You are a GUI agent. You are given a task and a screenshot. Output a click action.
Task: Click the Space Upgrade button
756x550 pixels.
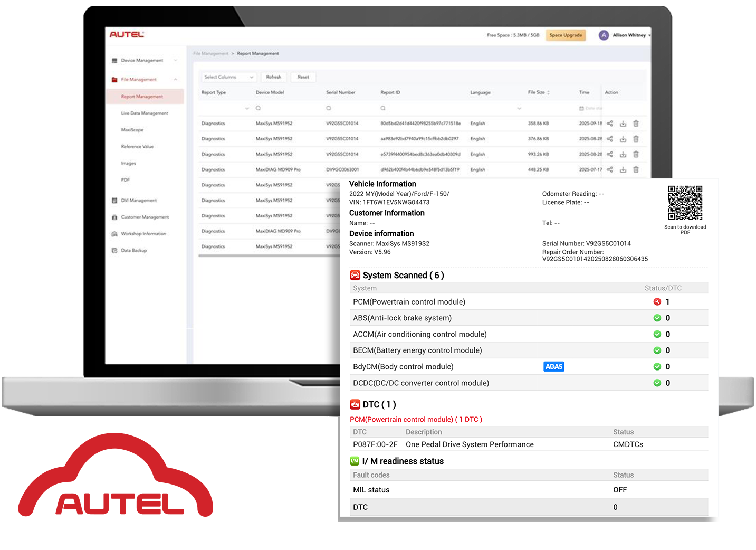[x=566, y=35]
